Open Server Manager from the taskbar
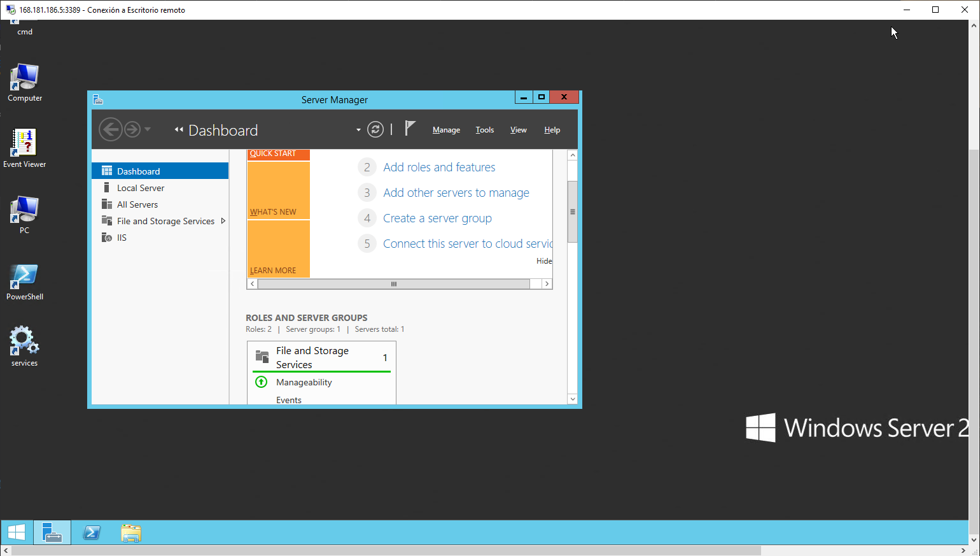This screenshot has width=980, height=556. [x=52, y=532]
